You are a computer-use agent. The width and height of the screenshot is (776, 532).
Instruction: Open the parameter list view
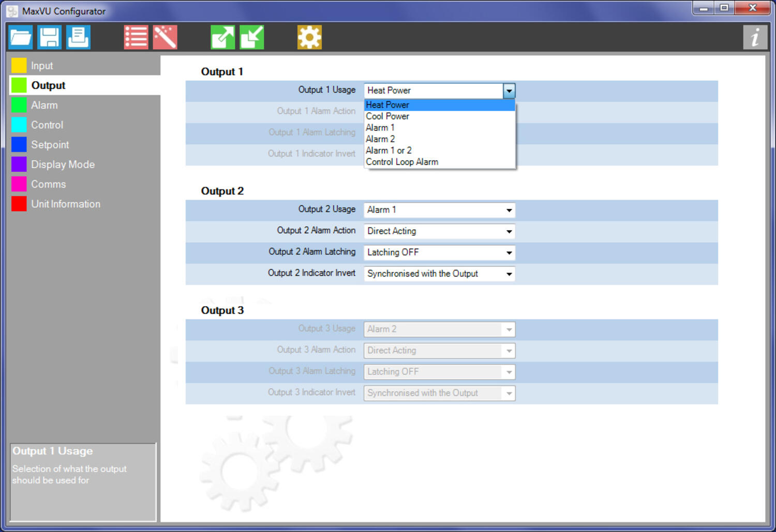coord(136,37)
